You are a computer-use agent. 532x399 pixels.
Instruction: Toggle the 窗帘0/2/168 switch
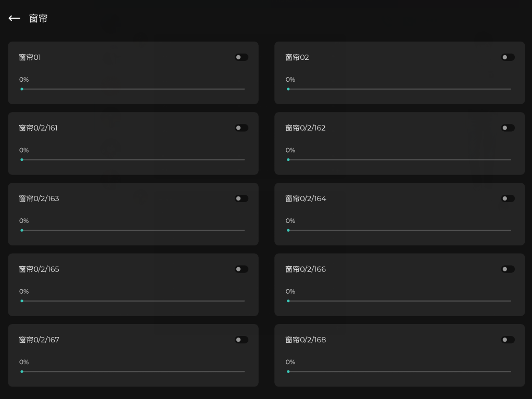coord(508,340)
